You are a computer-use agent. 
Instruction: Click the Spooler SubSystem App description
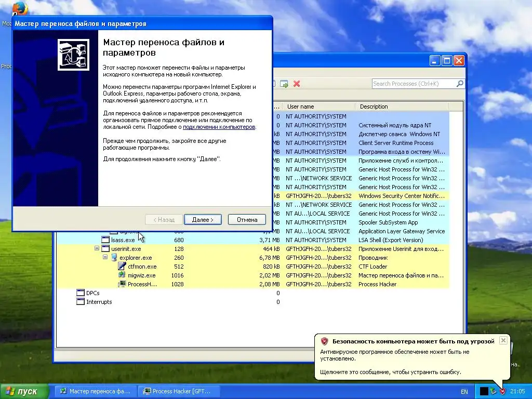tap(388, 222)
